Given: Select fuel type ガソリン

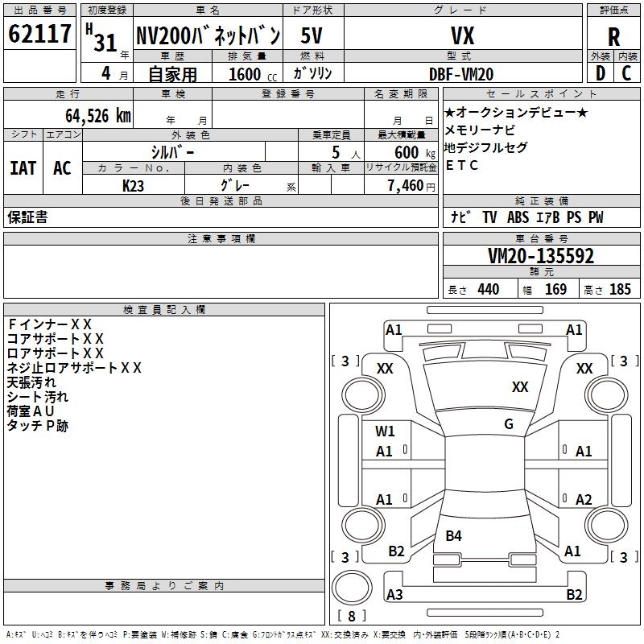Looking at the screenshot, I should [312, 73].
